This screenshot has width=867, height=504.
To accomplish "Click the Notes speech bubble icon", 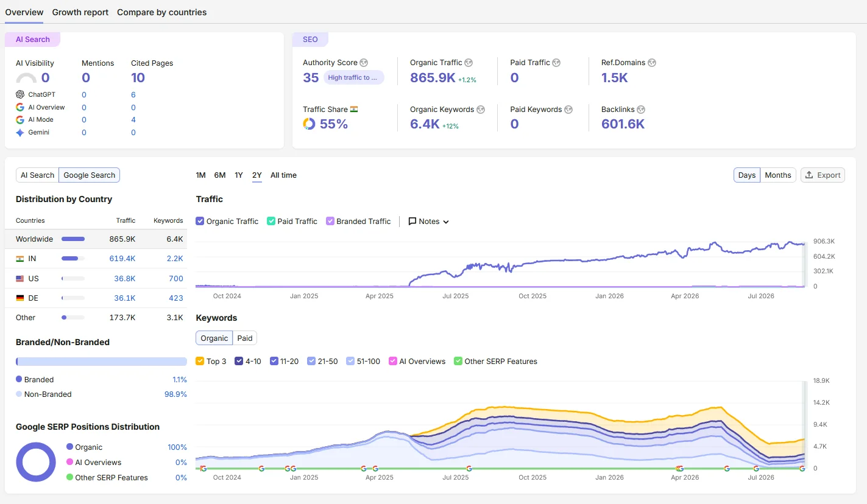I will pyautogui.click(x=412, y=222).
